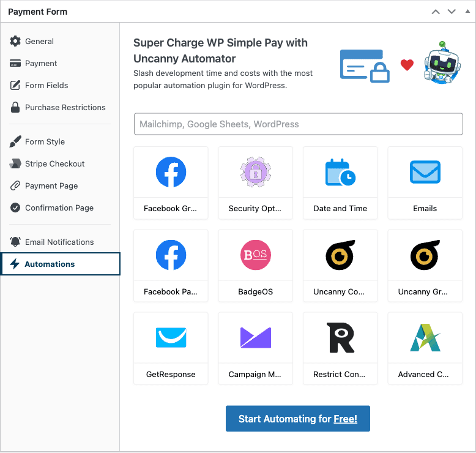Select the Campaign Monitor integration icon

point(256,337)
